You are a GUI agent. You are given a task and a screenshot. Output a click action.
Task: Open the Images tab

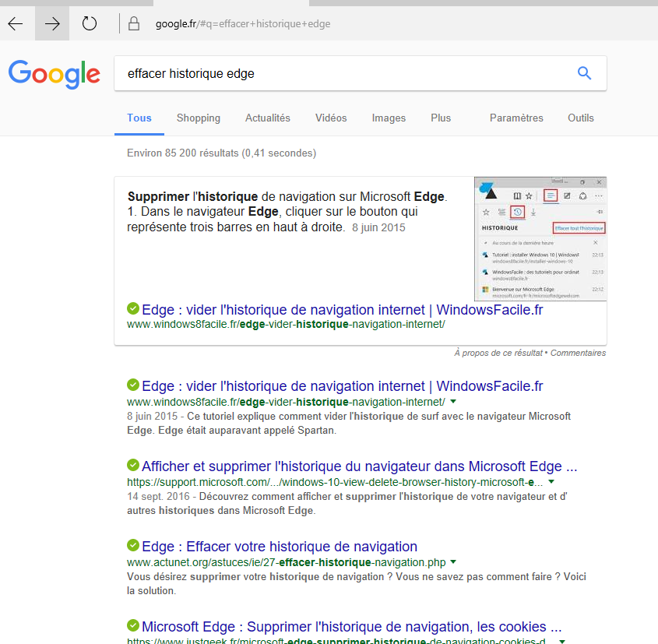coord(389,118)
